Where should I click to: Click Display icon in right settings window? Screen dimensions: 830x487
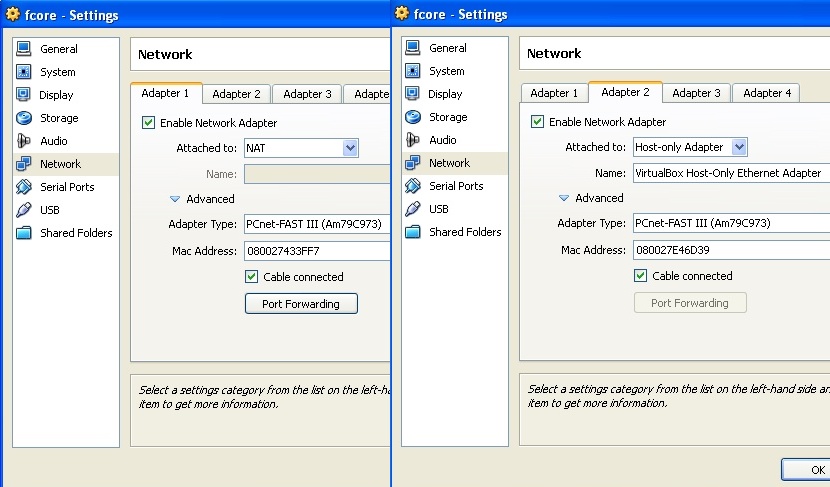pos(412,94)
